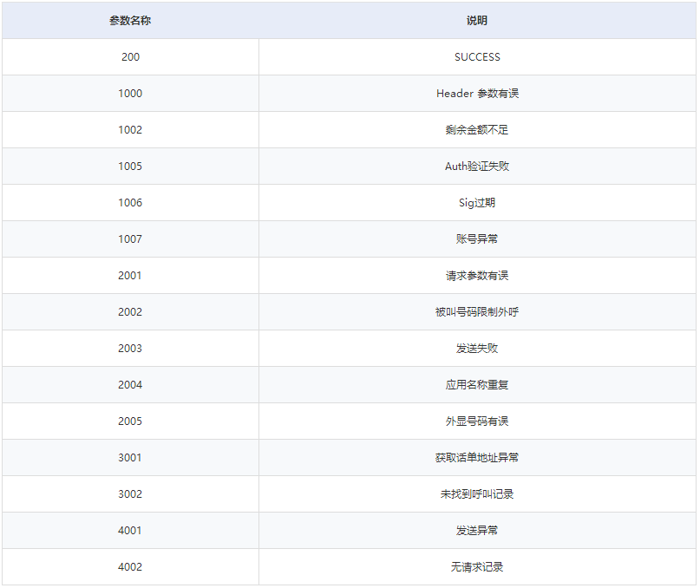
Task: Select the 获取话单地址异常 description text
Action: 477,458
